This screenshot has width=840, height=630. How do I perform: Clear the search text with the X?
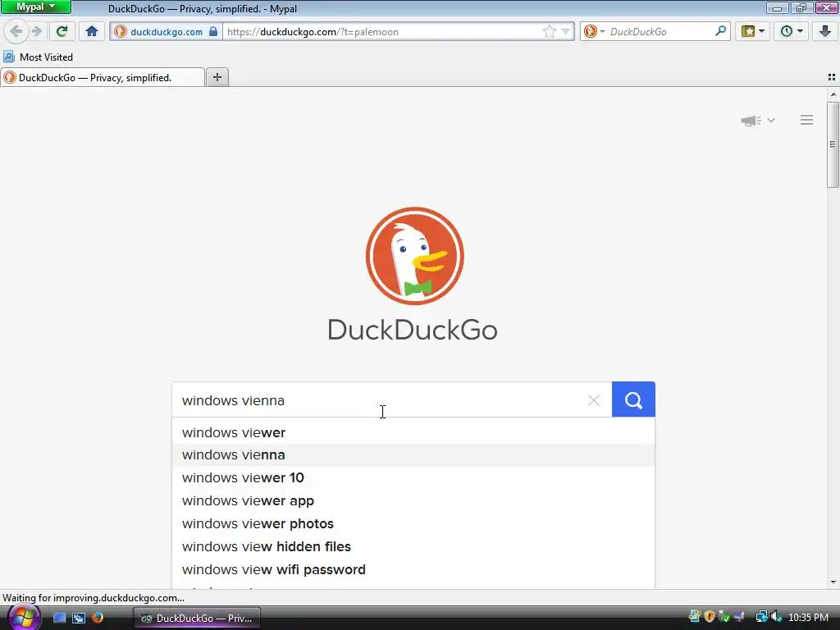(594, 400)
